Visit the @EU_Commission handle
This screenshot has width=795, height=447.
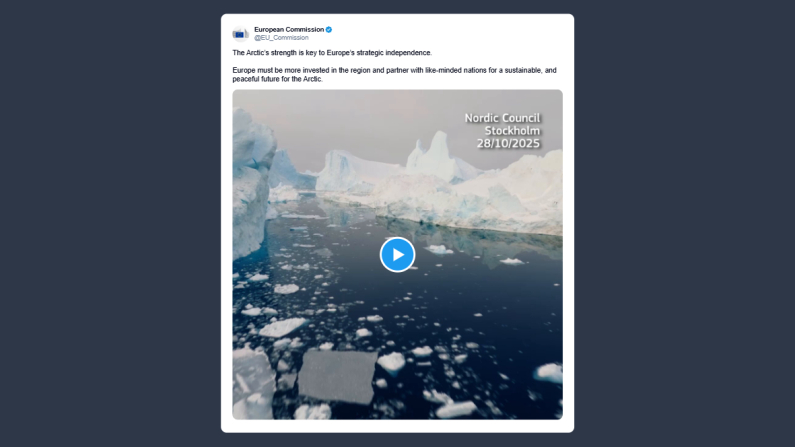(x=281, y=38)
